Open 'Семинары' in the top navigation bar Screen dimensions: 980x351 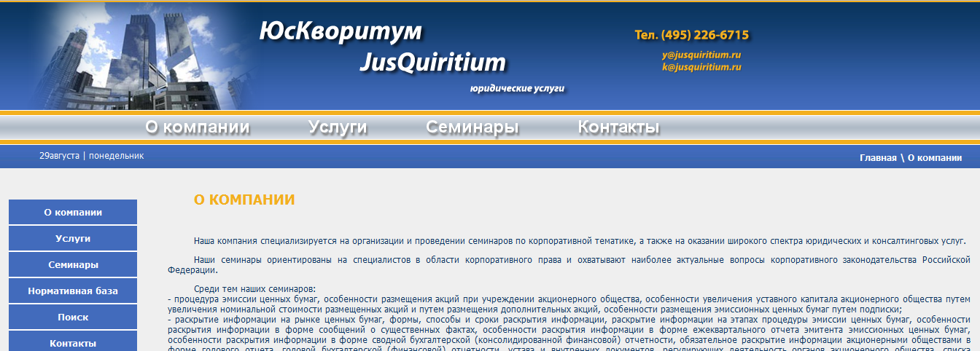472,127
